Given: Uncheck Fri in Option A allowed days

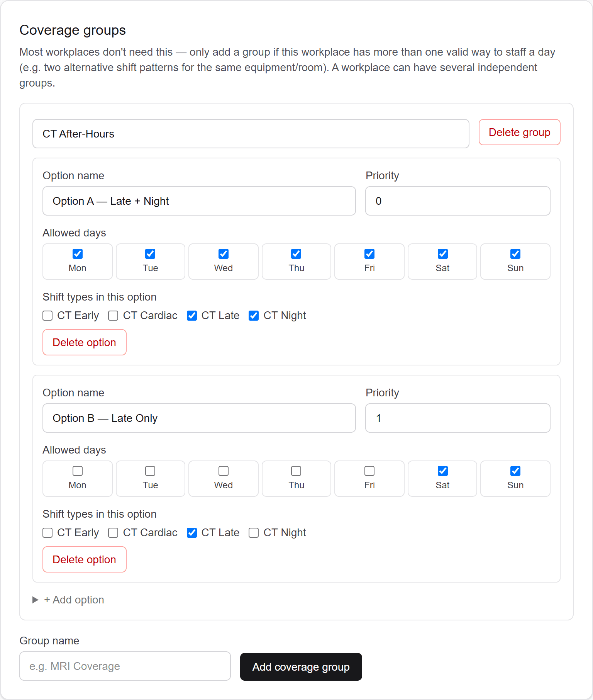Looking at the screenshot, I should [369, 254].
